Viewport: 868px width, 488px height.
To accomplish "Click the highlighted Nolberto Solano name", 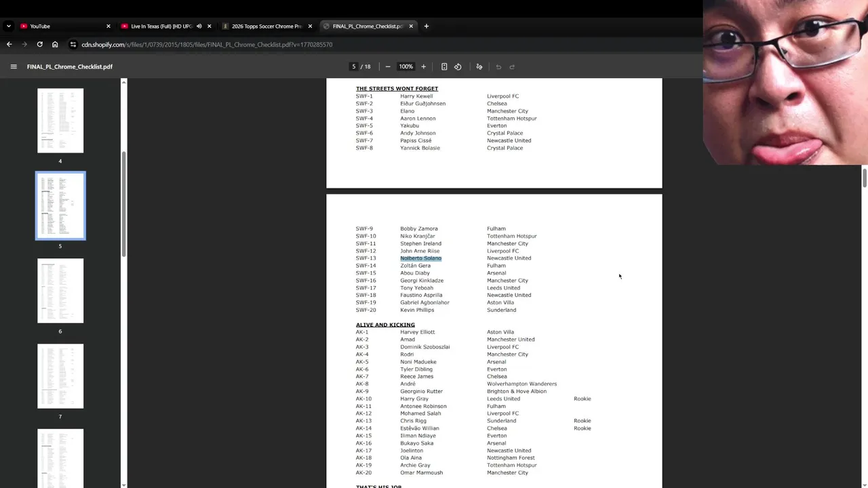I will (420, 258).
